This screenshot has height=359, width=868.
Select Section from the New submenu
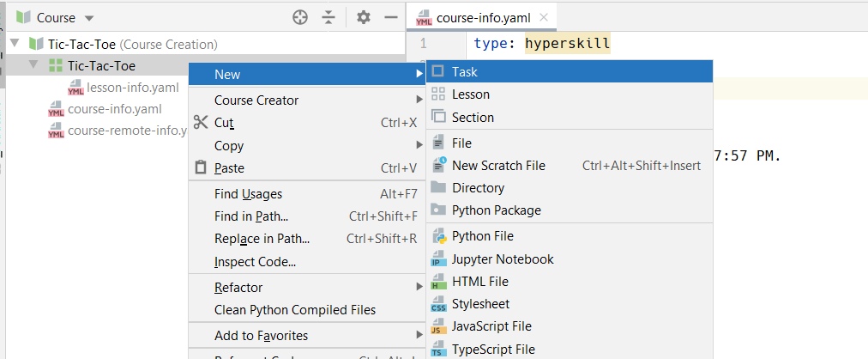pos(473,117)
